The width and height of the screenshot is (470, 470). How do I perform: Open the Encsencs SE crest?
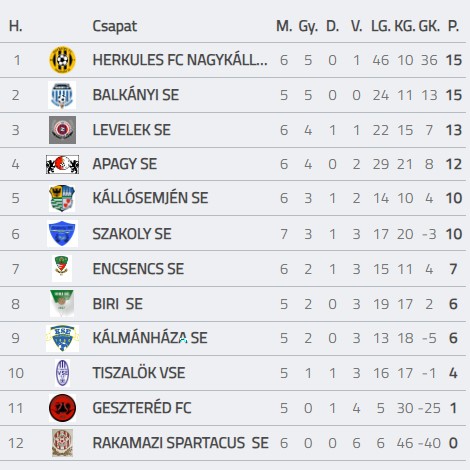pos(62,268)
